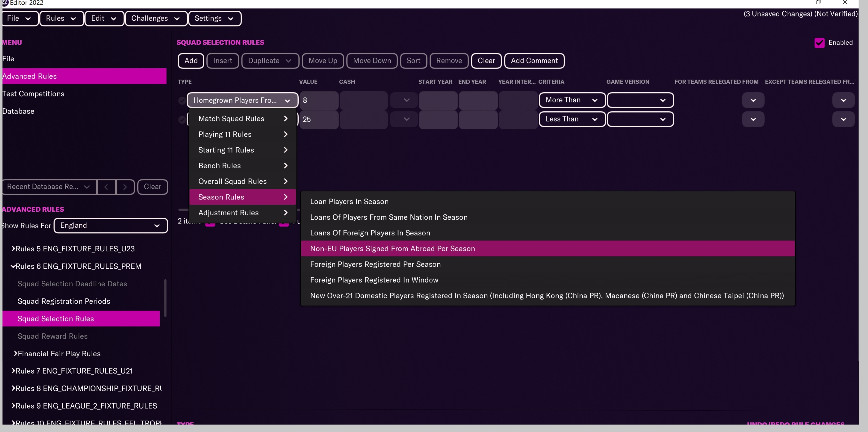Click the Add button

[x=191, y=61]
